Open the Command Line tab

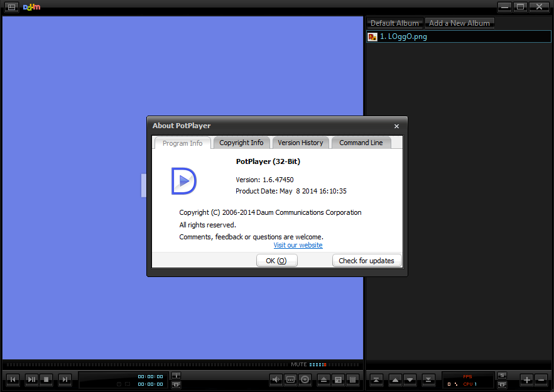(x=361, y=143)
